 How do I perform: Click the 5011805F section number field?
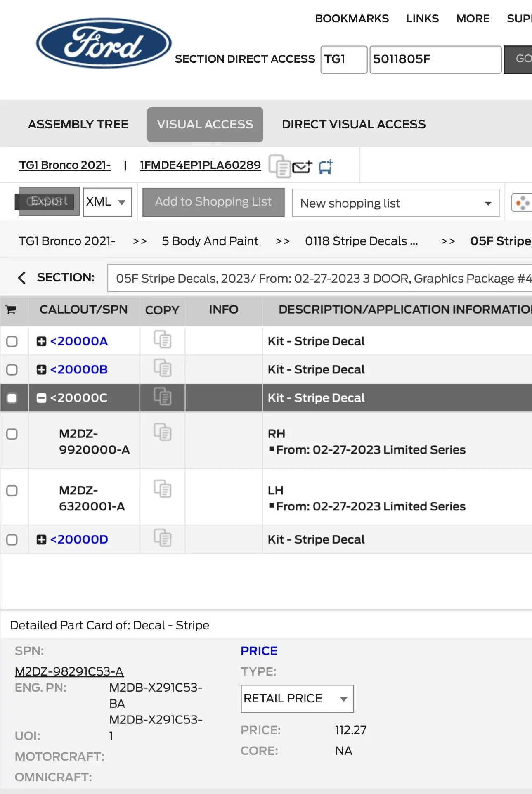435,59
